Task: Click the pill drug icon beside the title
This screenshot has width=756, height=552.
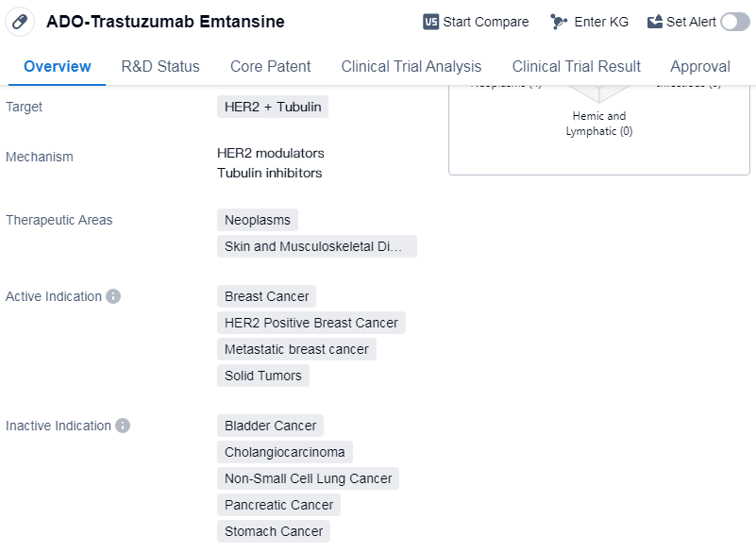Action: point(20,21)
